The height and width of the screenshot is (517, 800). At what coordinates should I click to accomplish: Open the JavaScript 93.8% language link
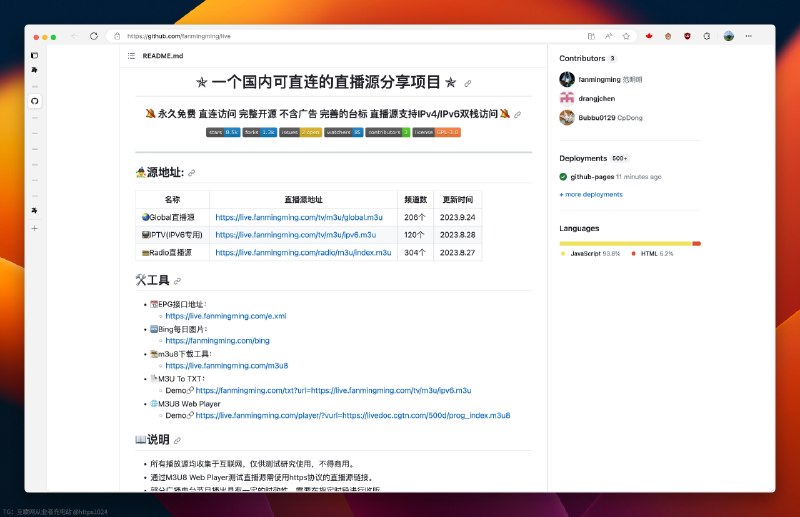pyautogui.click(x=591, y=254)
